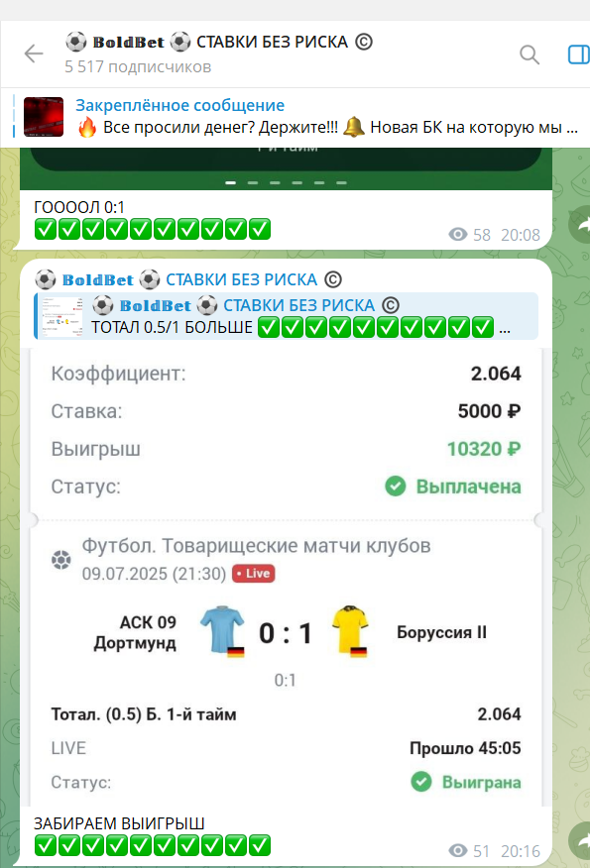The height and width of the screenshot is (868, 590).
Task: Click the red Live badge
Action: [x=253, y=574]
